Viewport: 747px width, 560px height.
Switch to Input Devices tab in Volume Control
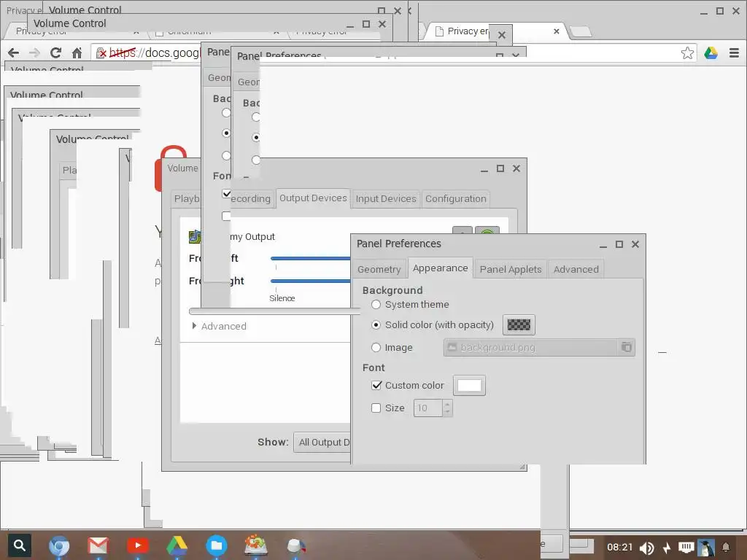point(386,198)
